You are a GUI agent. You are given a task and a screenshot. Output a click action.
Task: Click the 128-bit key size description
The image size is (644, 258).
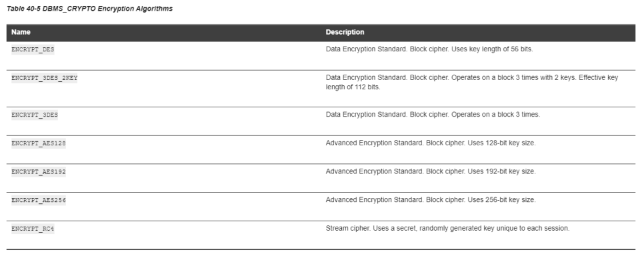click(x=431, y=143)
